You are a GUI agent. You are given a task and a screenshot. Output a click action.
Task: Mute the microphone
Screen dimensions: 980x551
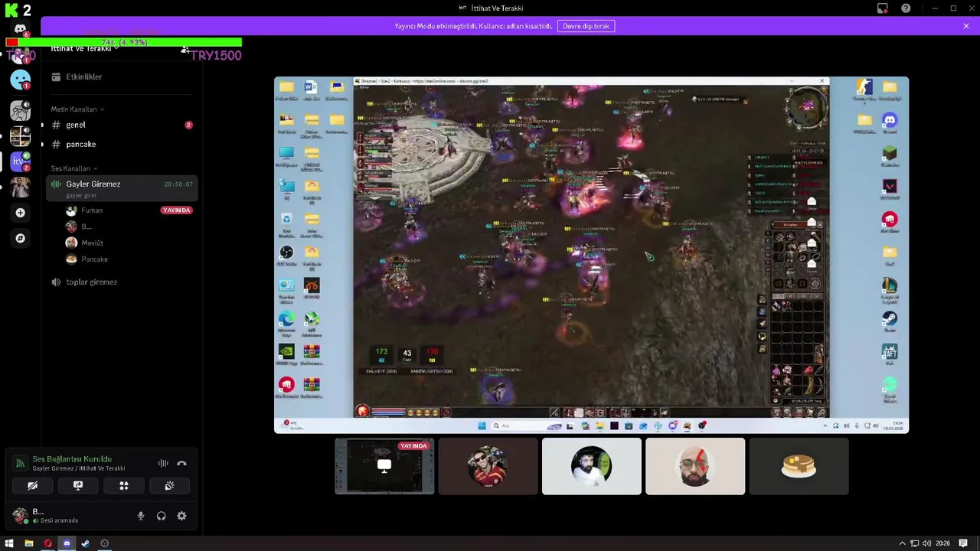[x=141, y=516]
